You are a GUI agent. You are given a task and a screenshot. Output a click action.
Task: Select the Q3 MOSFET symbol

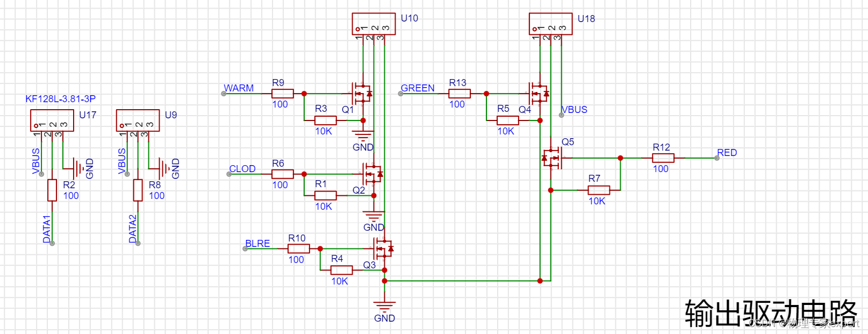click(x=384, y=248)
